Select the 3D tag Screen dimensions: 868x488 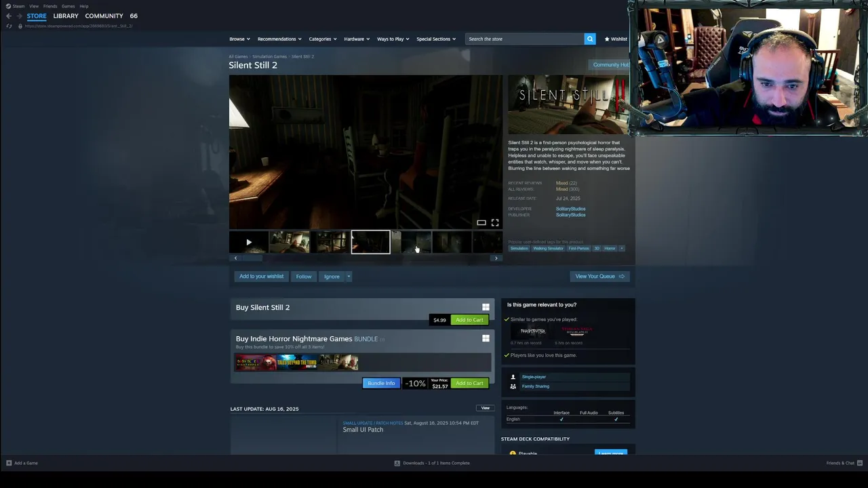pyautogui.click(x=597, y=248)
